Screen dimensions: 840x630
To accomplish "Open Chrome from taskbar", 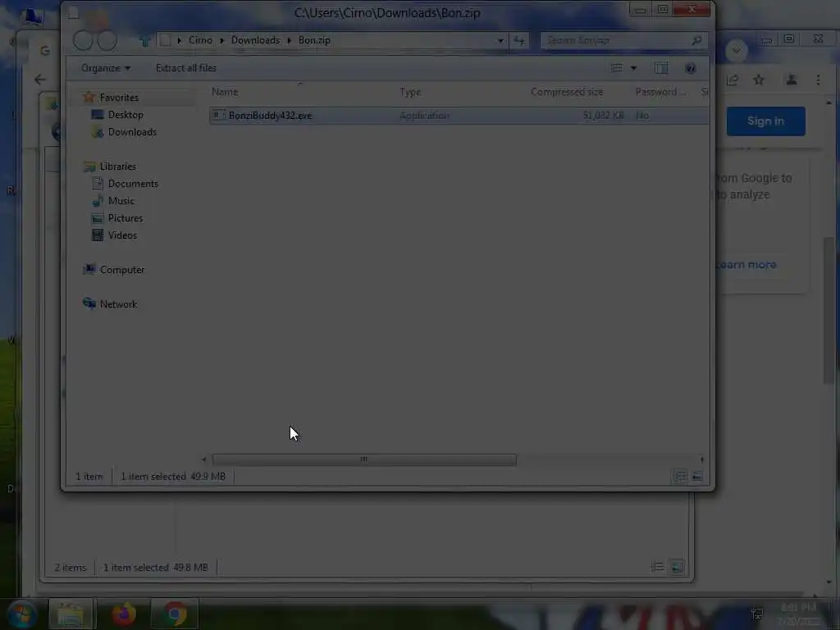I will [175, 614].
